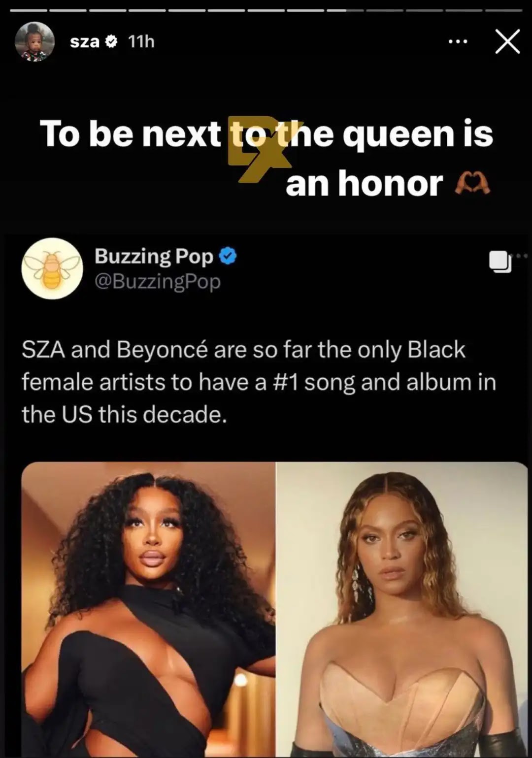Jump to the first story progress segment
532x758 pixels.
tap(29, 10)
